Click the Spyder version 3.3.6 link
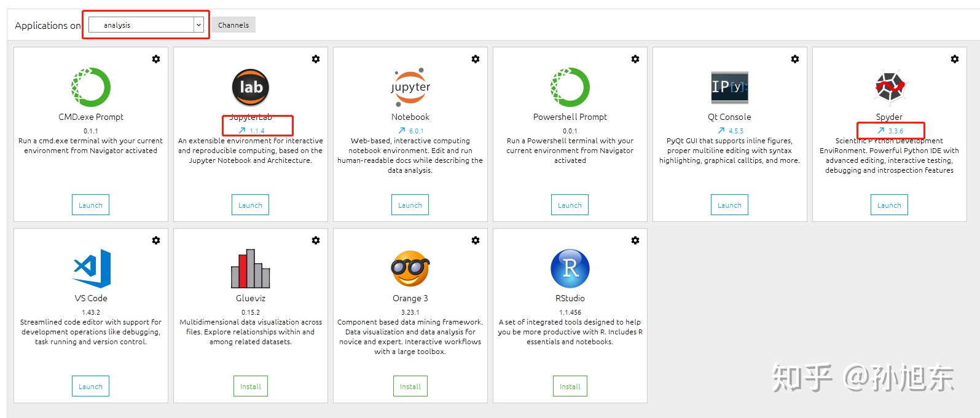Image resolution: width=980 pixels, height=418 pixels. coord(896,131)
